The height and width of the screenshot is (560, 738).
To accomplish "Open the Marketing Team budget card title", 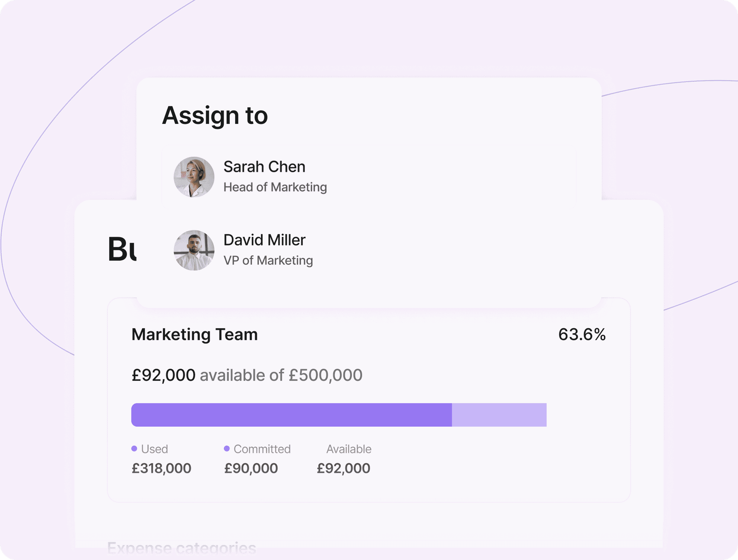I will pyautogui.click(x=195, y=334).
